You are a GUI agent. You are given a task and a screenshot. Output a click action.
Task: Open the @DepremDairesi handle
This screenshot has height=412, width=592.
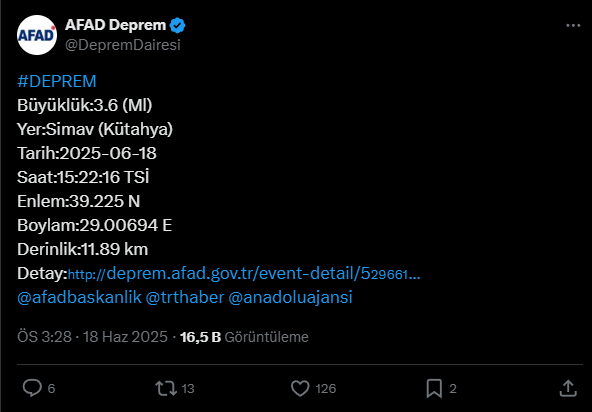tap(123, 45)
